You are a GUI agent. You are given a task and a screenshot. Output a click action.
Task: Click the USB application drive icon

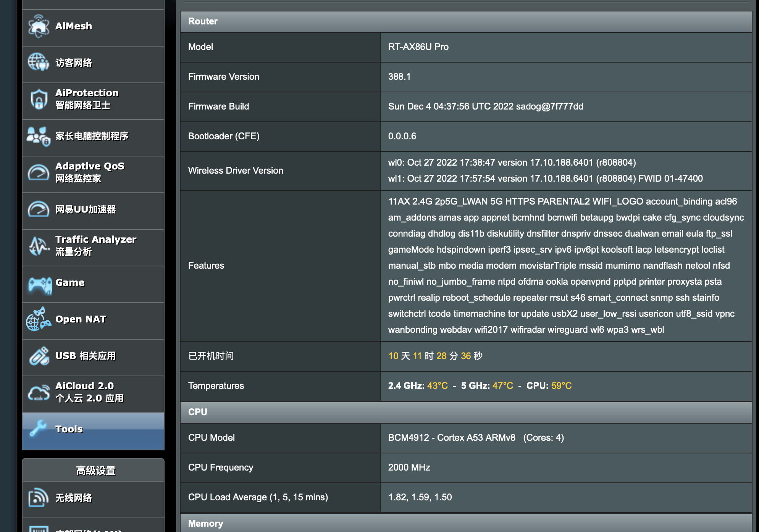[39, 356]
